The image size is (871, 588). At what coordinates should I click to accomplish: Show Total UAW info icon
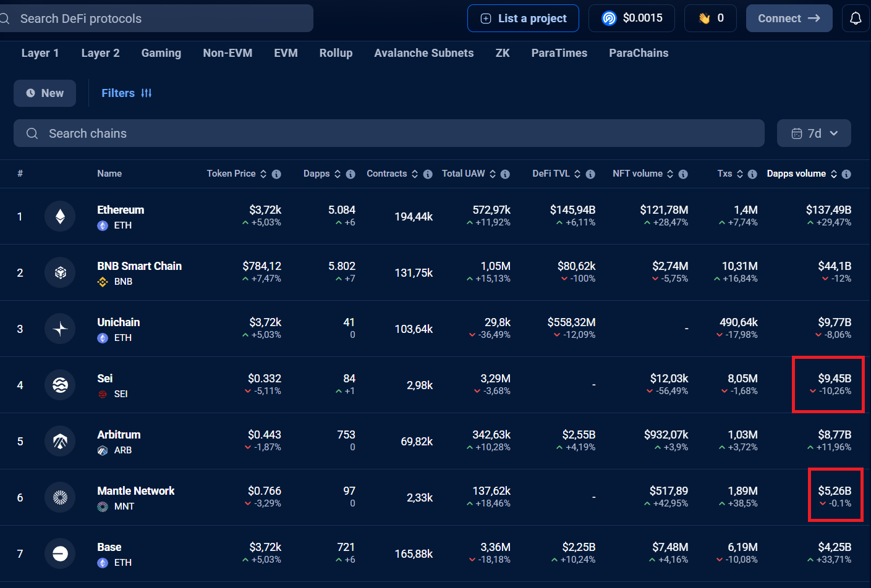coord(505,174)
